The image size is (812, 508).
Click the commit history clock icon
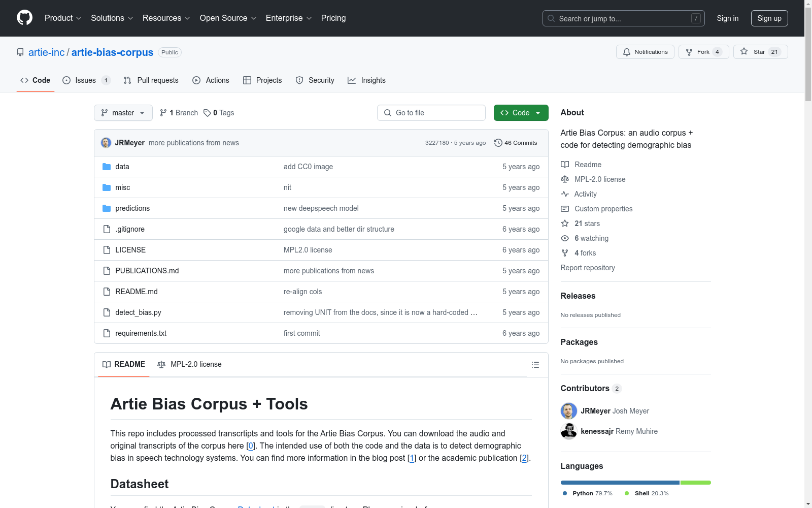[498, 143]
